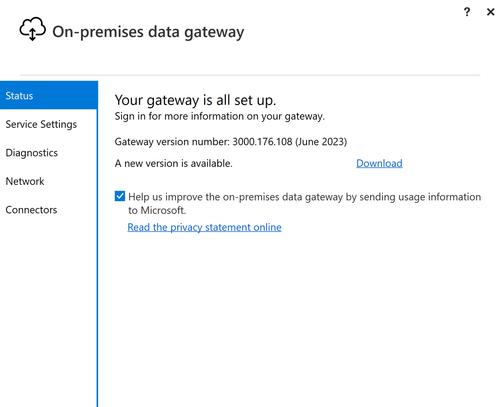This screenshot has height=407, width=500.
Task: Uncheck the send usage information checkbox
Action: (120, 196)
